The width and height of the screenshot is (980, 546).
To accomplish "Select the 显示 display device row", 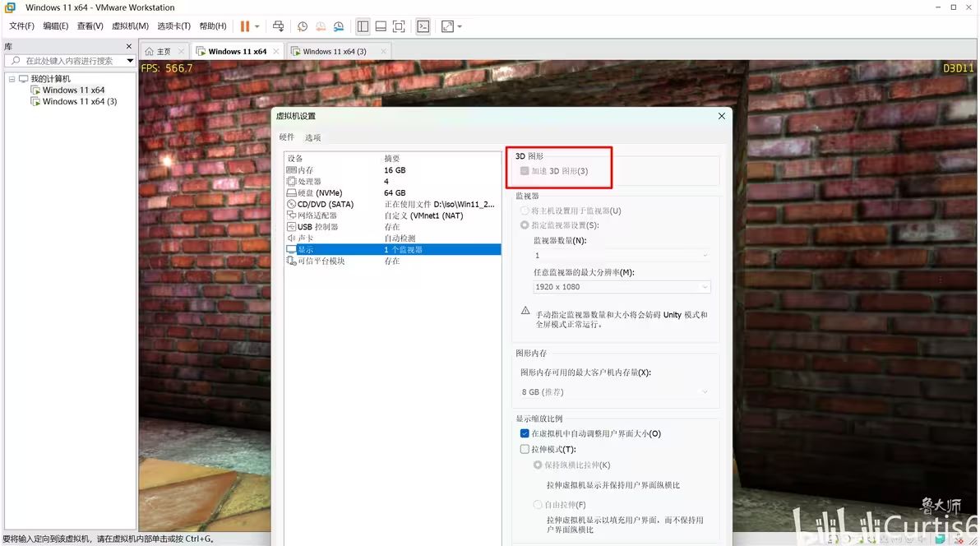I will 392,249.
